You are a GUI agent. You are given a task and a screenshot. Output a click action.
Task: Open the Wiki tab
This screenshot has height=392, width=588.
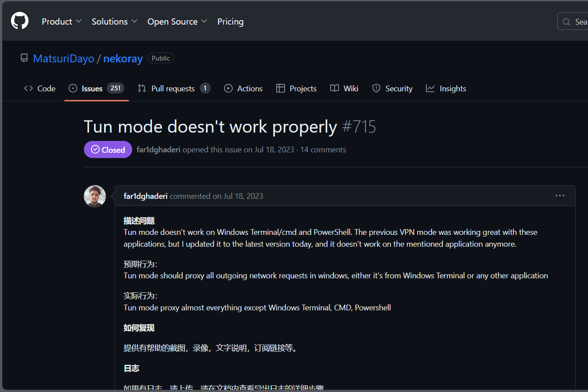(344, 89)
